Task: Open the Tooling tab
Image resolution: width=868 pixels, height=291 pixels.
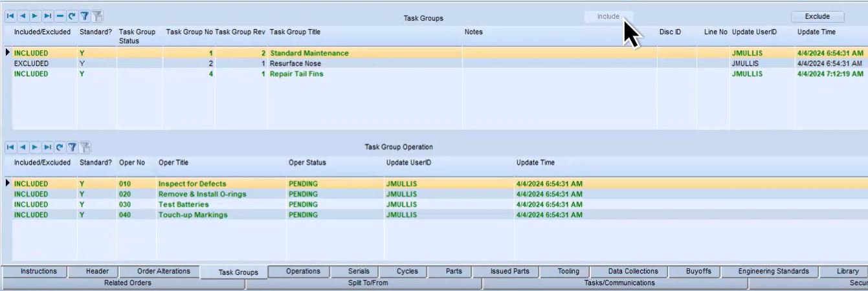Action: (x=568, y=271)
